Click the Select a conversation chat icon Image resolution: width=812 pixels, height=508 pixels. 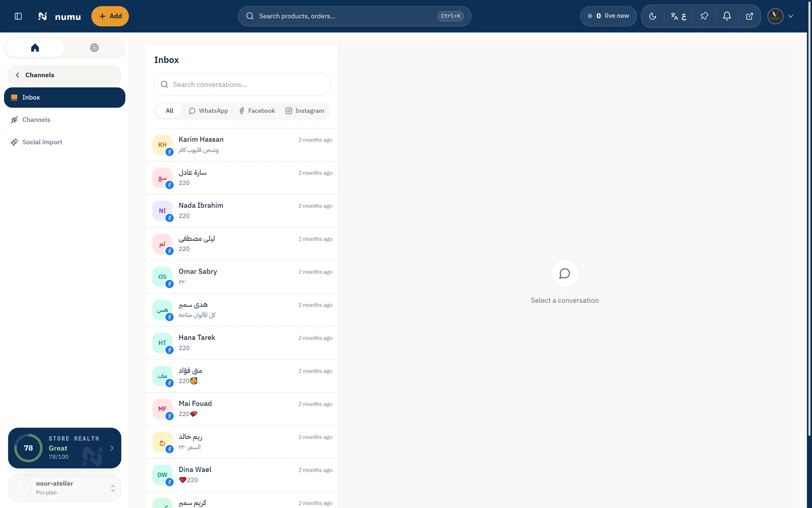pos(564,274)
